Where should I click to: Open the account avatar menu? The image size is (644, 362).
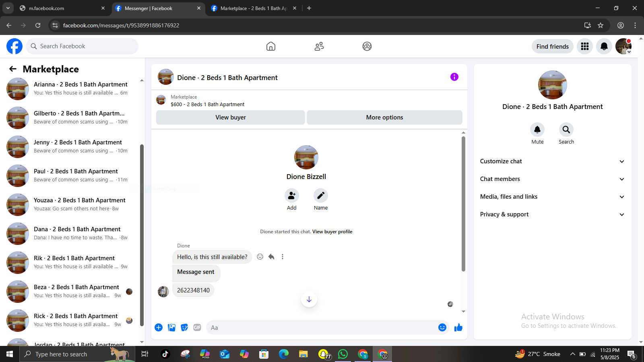coord(623,46)
